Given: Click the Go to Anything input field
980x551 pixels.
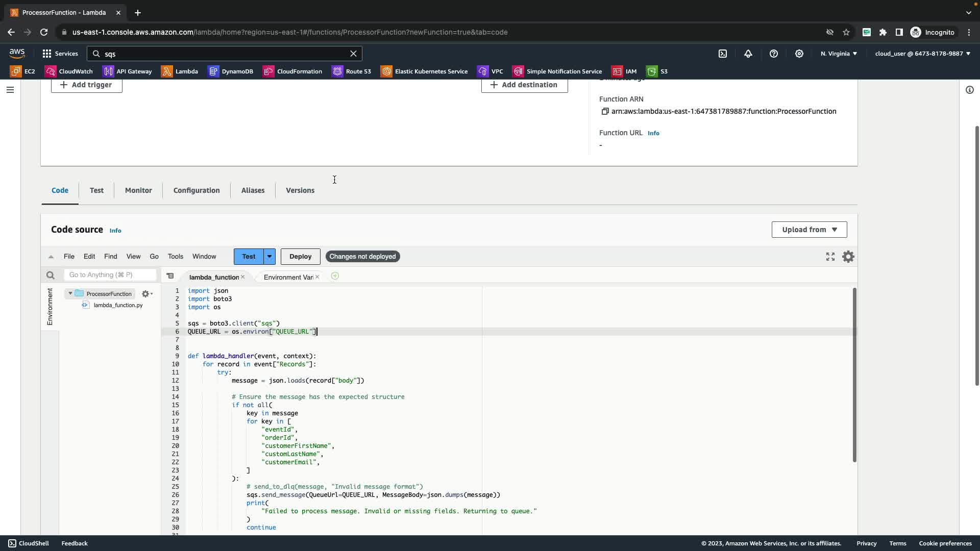Looking at the screenshot, I should pyautogui.click(x=110, y=275).
